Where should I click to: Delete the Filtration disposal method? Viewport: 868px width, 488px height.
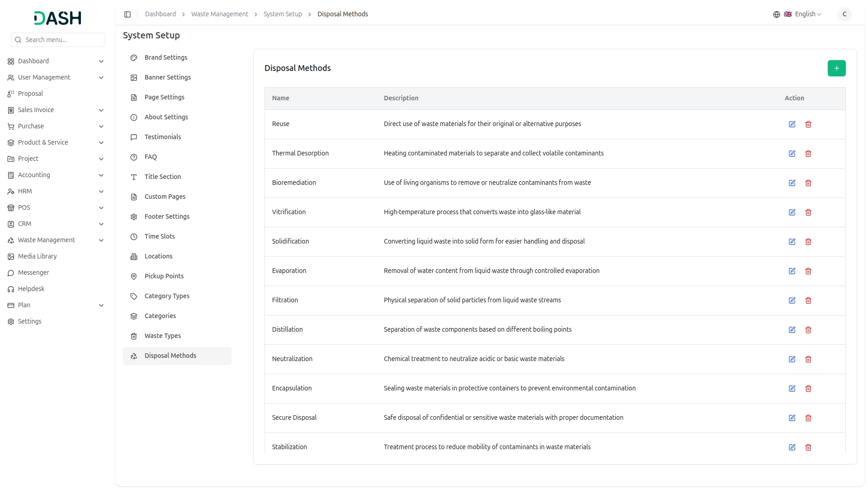(x=808, y=300)
